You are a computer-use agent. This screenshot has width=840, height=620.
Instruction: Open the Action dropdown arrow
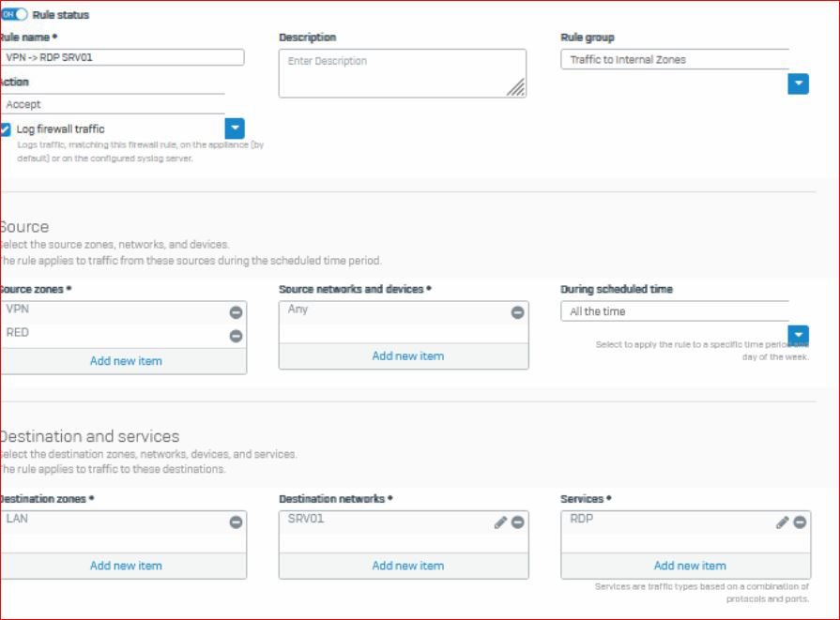(x=235, y=129)
